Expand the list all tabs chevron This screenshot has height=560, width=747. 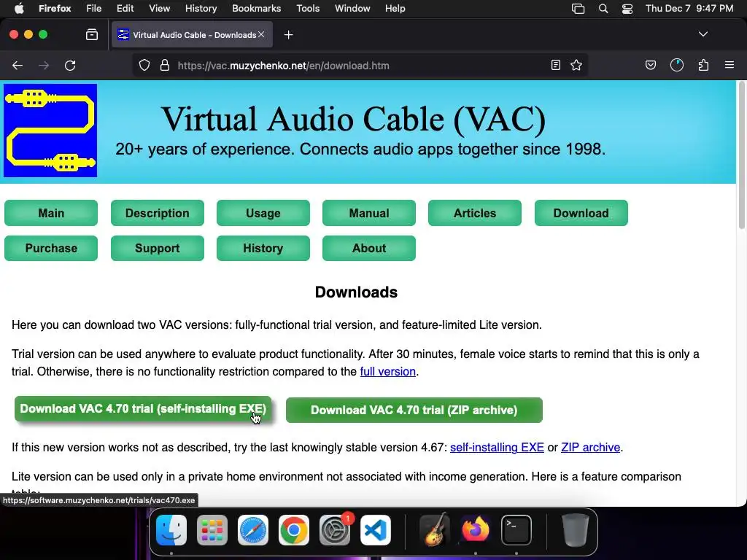tap(703, 34)
